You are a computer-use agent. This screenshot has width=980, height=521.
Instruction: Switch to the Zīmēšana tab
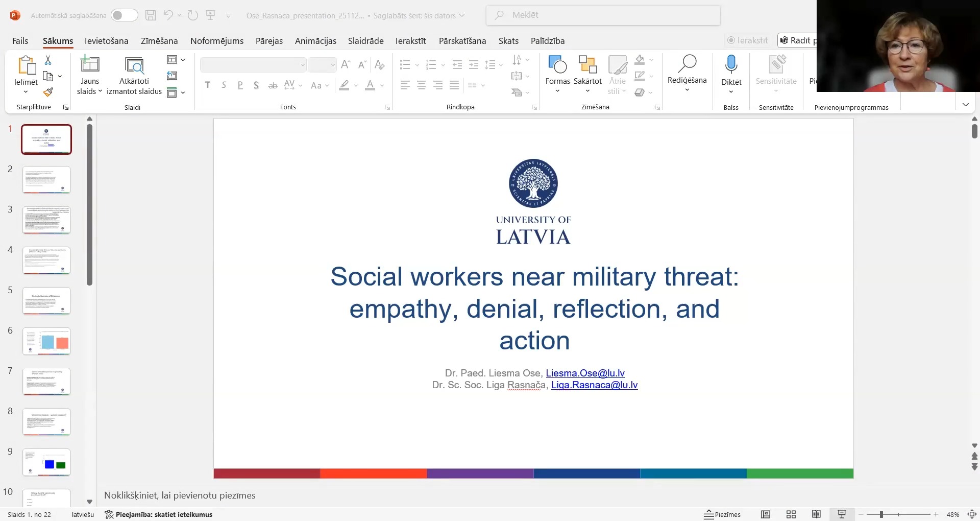pos(159,41)
